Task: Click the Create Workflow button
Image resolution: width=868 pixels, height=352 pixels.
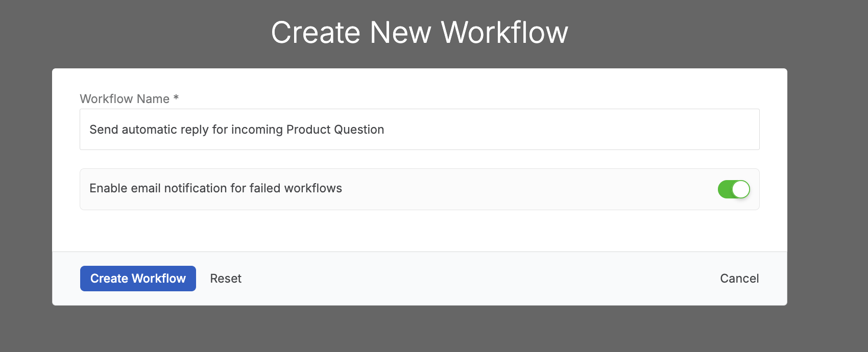Action: point(138,279)
